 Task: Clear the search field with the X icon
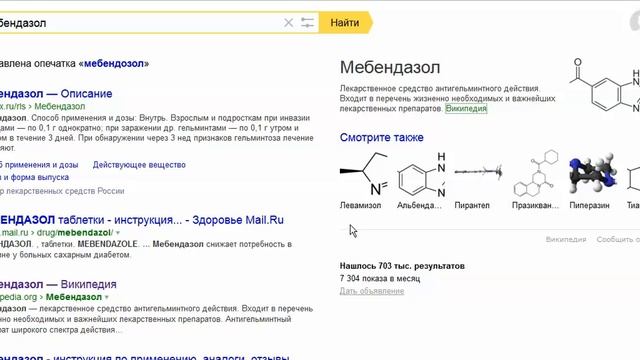pyautogui.click(x=288, y=23)
